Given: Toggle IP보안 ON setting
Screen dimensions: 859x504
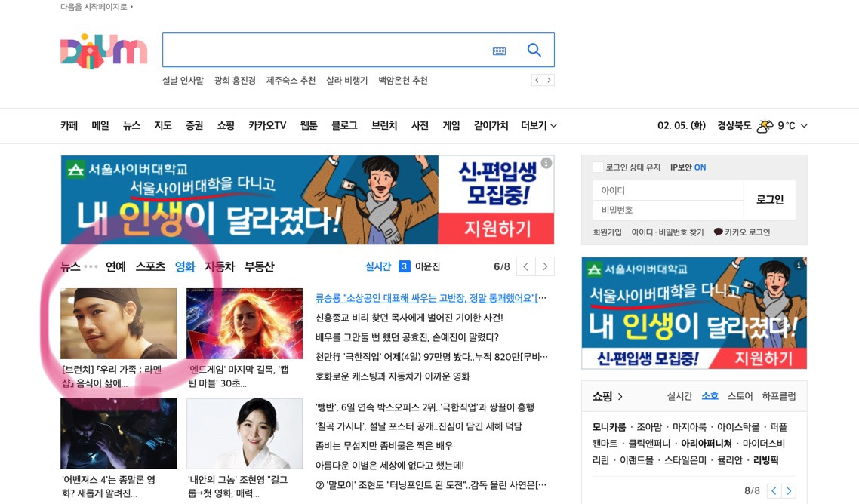Looking at the screenshot, I should 688,167.
